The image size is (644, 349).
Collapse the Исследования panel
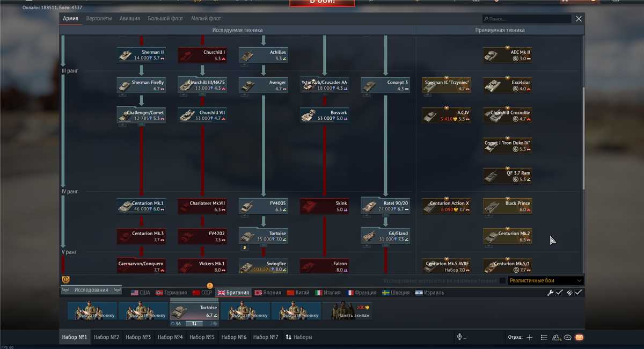tap(91, 290)
